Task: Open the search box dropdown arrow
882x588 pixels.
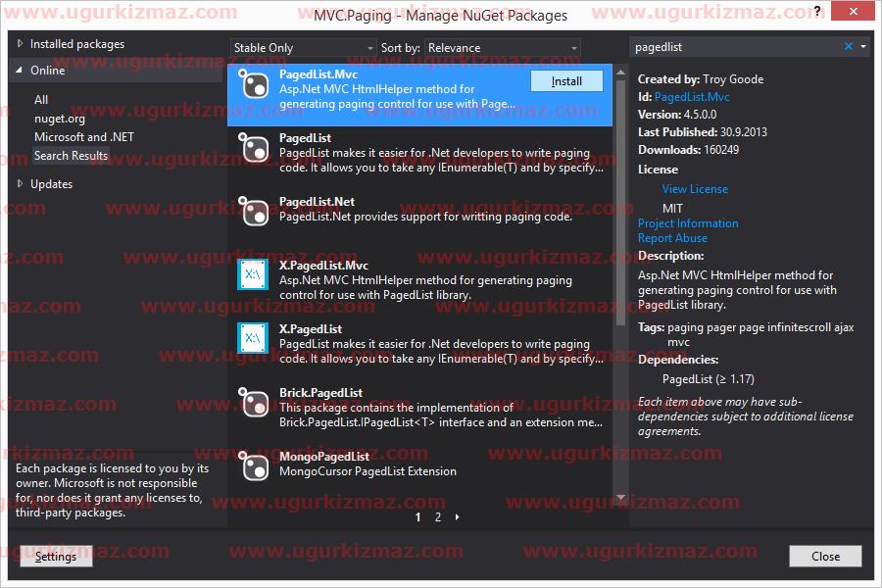Action: click(x=863, y=47)
